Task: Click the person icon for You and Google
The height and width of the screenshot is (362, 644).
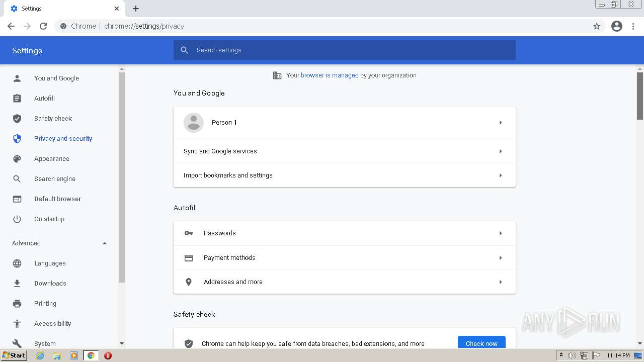Action: [x=17, y=78]
